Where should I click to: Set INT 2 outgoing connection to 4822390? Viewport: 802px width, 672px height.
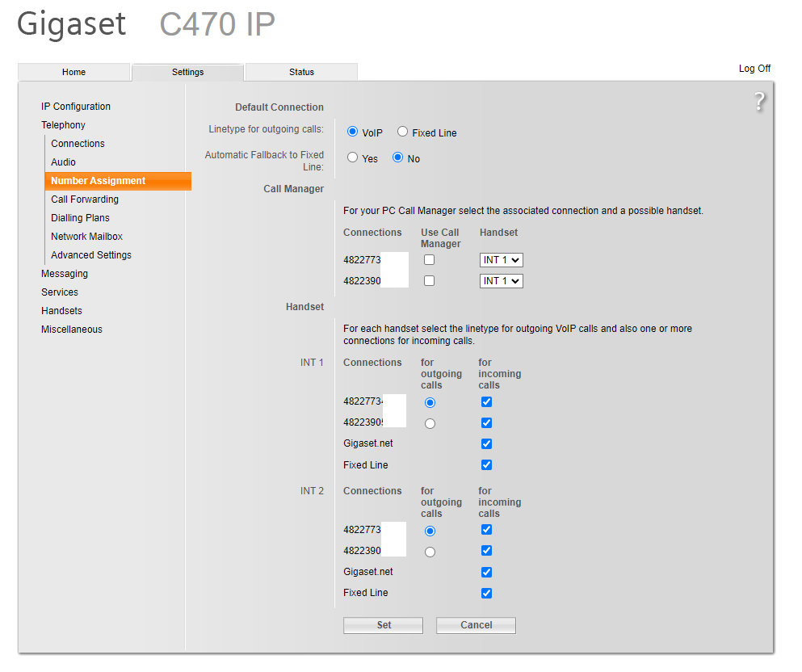point(430,552)
